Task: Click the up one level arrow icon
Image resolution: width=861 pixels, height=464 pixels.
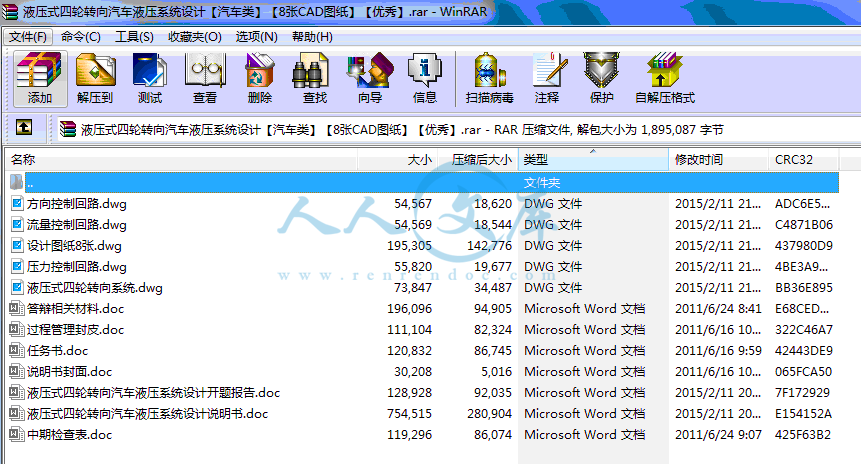Action: [24, 128]
